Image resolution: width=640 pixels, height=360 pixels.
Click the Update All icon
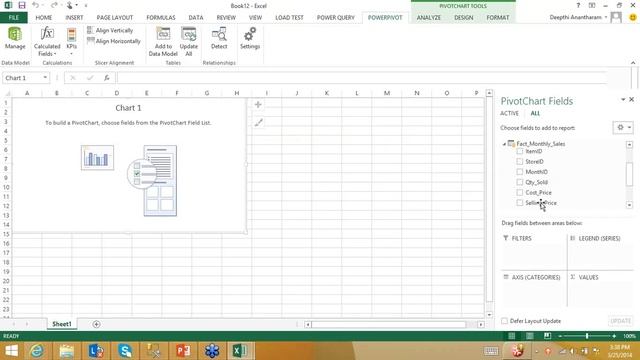pos(189,35)
